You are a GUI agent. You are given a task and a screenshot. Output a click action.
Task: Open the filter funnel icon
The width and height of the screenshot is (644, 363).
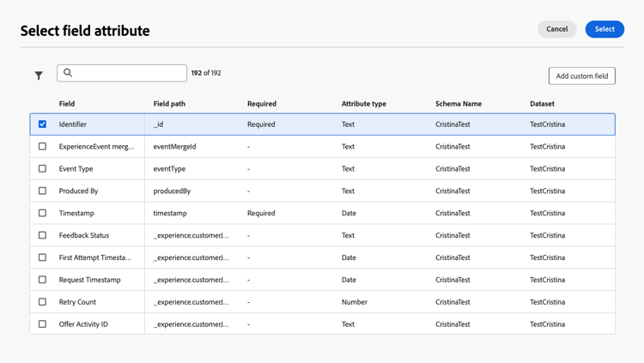point(39,76)
